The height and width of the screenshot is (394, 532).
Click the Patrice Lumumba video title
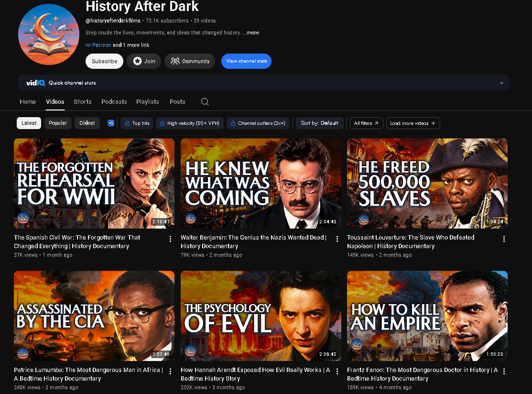point(88,374)
